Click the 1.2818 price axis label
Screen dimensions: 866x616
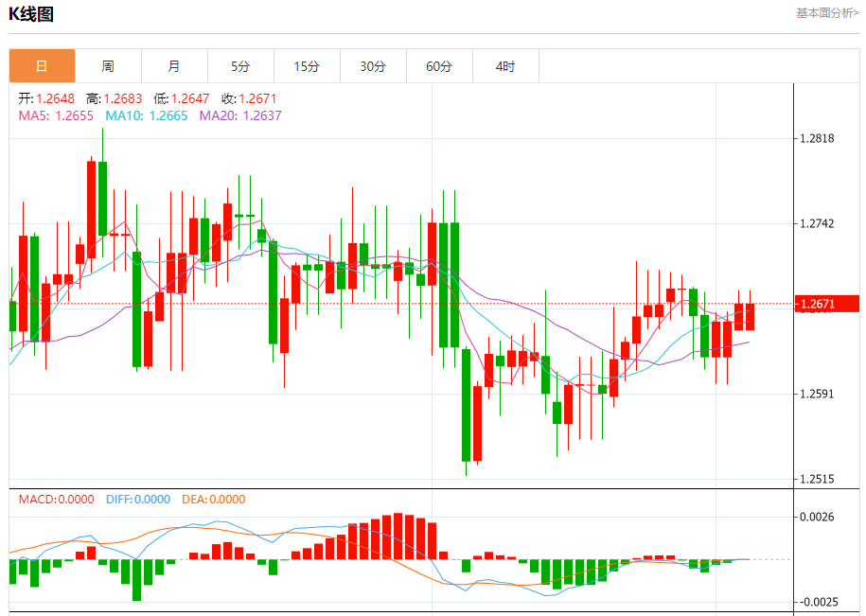tap(817, 138)
